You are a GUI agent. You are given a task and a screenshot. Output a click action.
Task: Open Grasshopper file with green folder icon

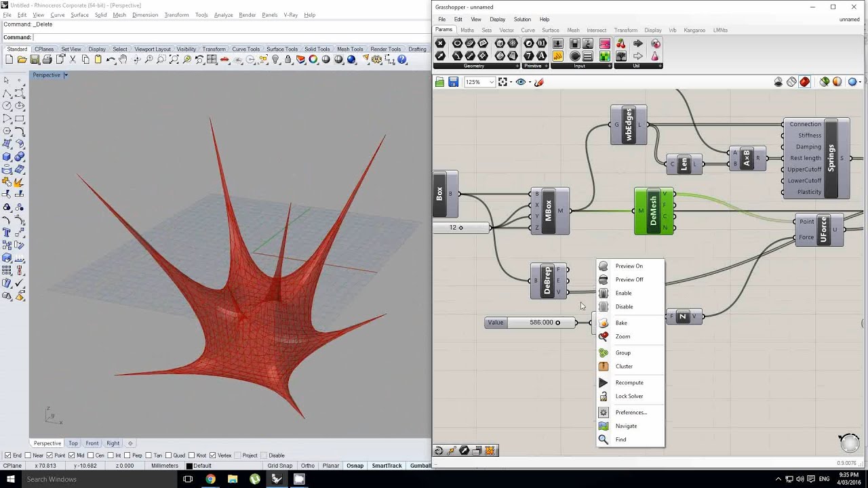(439, 82)
